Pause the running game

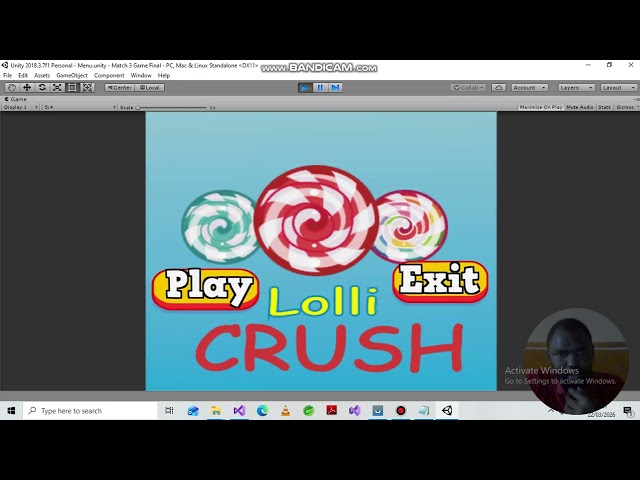[x=320, y=87]
